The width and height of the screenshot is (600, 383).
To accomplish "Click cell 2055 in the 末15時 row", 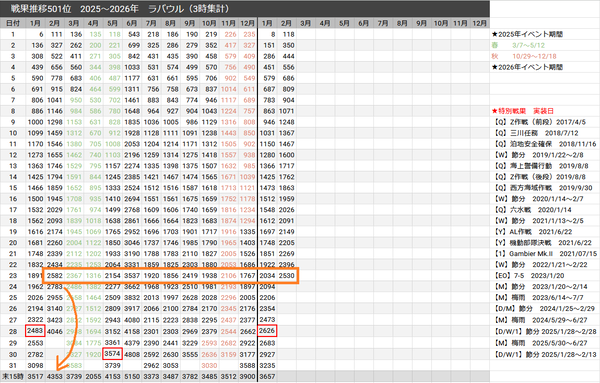I will 93,376.
